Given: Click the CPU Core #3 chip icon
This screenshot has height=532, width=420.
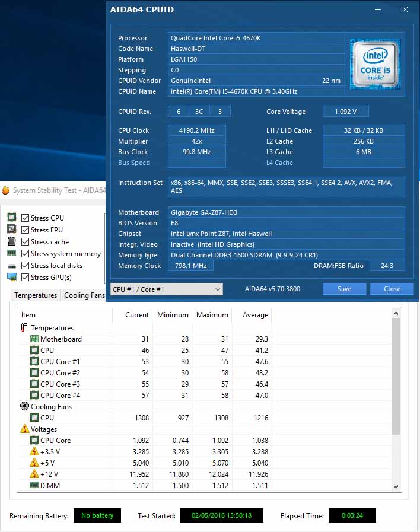Looking at the screenshot, I should coord(34,384).
